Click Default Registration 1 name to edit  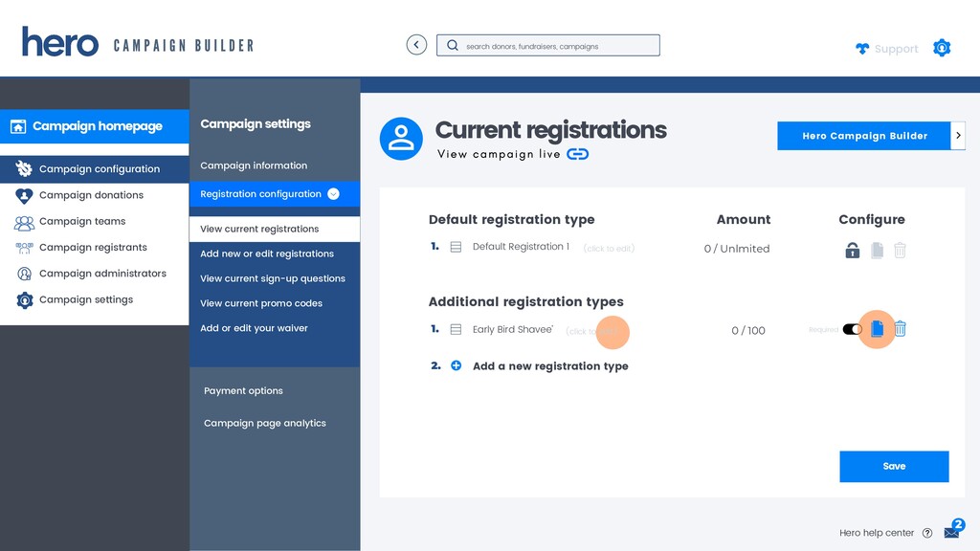521,247
